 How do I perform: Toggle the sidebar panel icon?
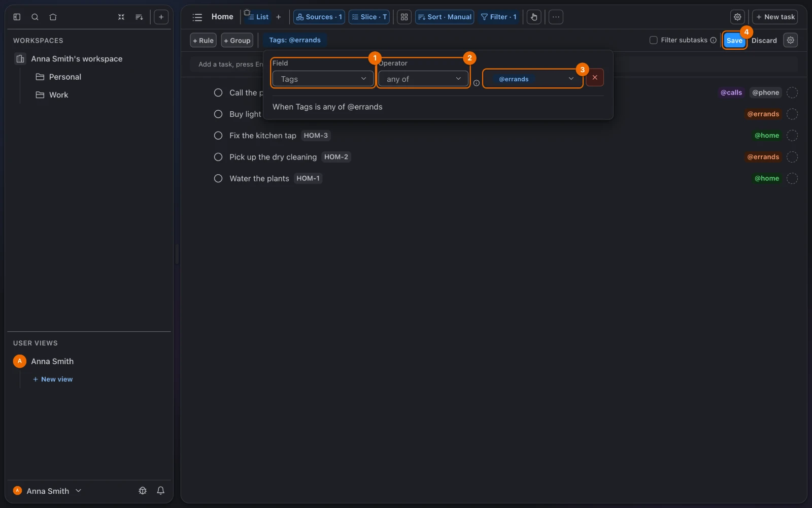[17, 17]
